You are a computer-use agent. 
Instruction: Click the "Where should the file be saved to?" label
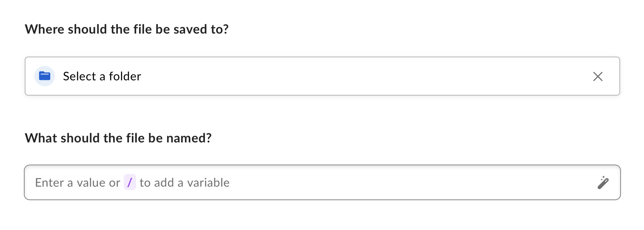(x=127, y=30)
